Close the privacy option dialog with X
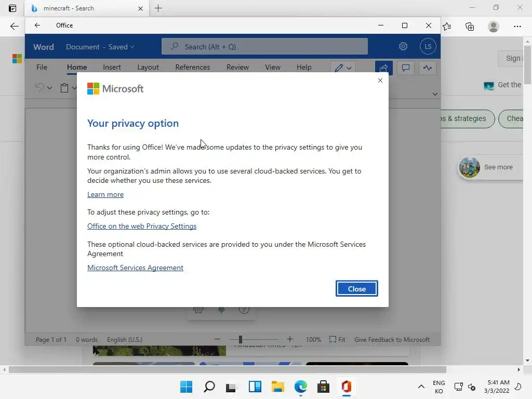 click(380, 81)
